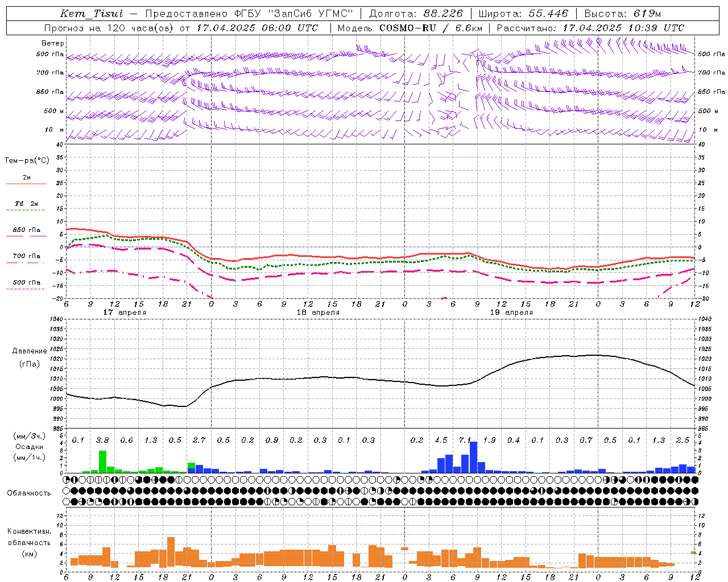Click the precipitation value "4.5"
The height and width of the screenshot is (582, 728).
coord(441,440)
